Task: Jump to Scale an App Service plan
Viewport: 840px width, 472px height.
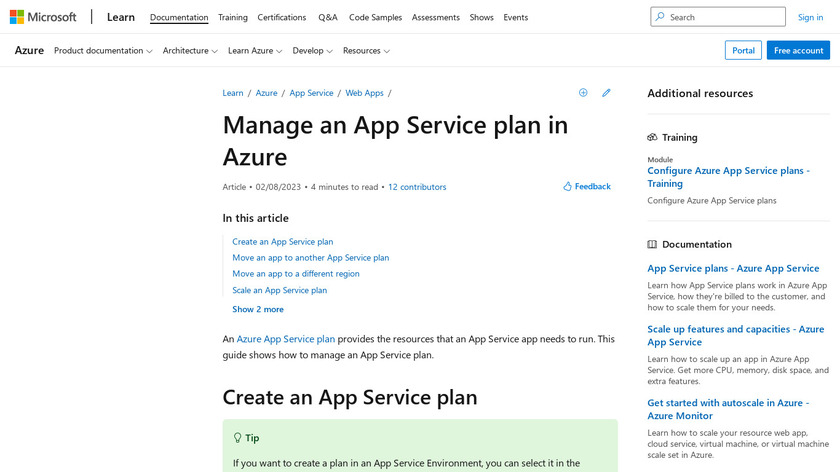Action: [279, 290]
